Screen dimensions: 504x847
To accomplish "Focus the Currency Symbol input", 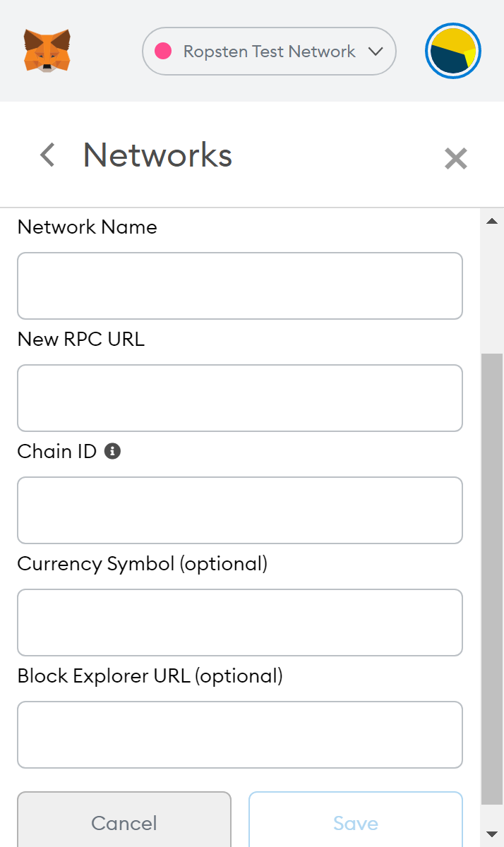I will [x=240, y=623].
